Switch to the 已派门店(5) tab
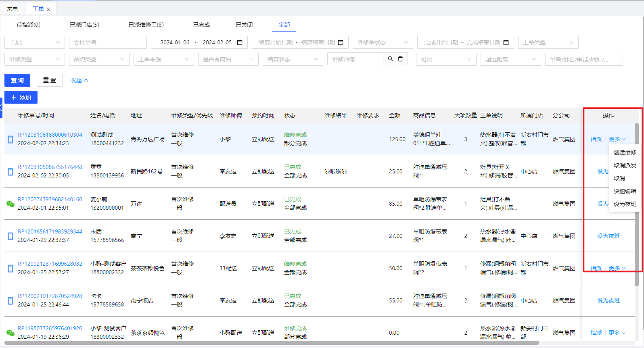 (85, 25)
